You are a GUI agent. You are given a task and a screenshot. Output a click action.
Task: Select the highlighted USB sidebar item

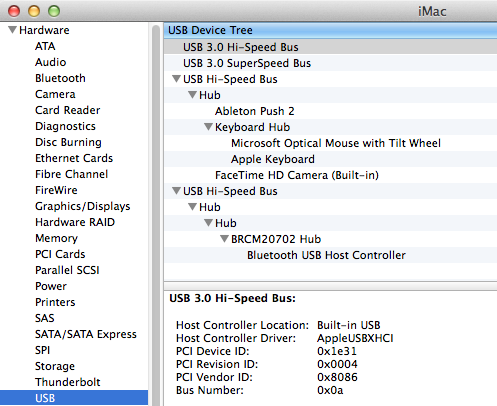coord(74,398)
